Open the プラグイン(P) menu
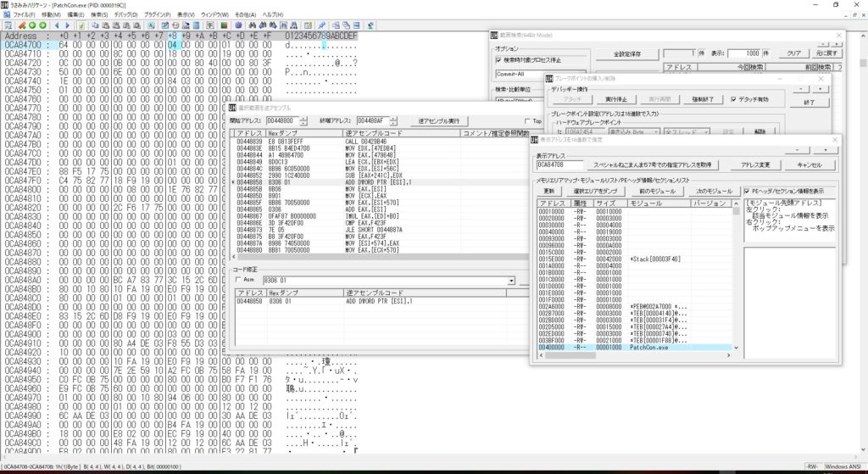Screen dimensions: 868x474 [157, 14]
